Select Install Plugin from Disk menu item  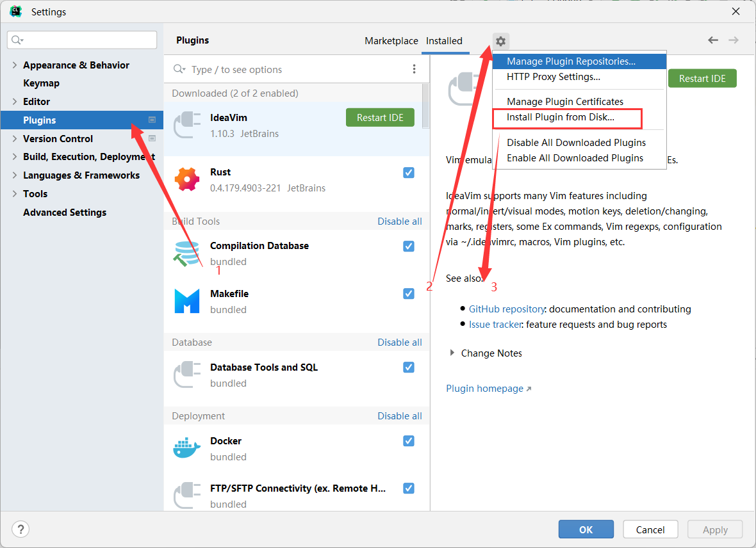coord(560,117)
